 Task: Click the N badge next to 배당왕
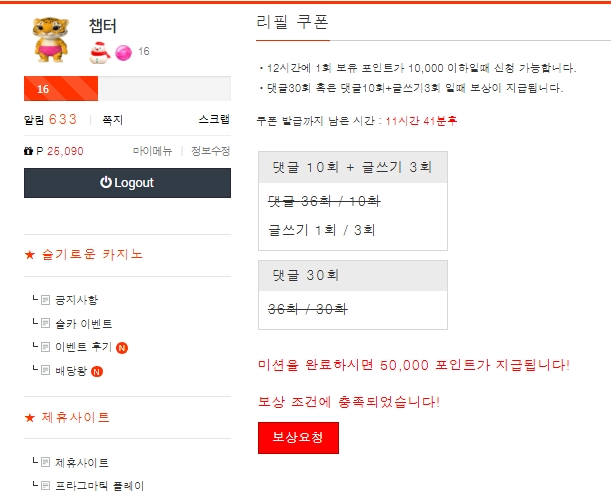[97, 372]
